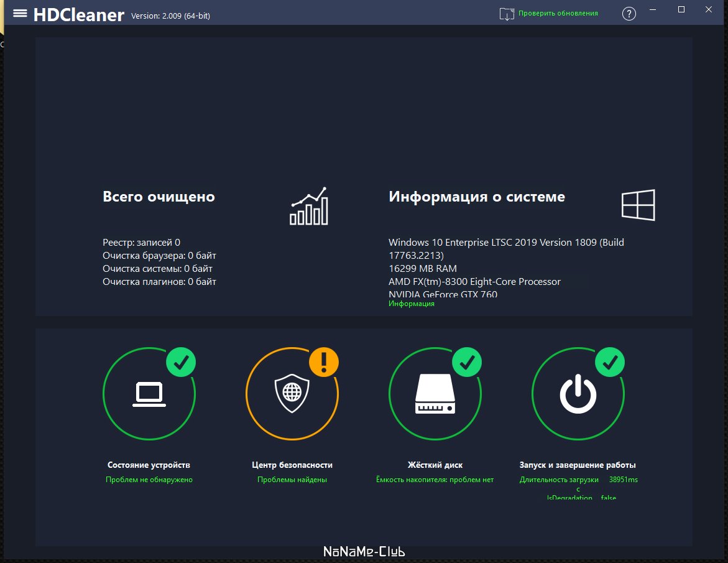Maximize the HDCleaner window

(x=681, y=9)
